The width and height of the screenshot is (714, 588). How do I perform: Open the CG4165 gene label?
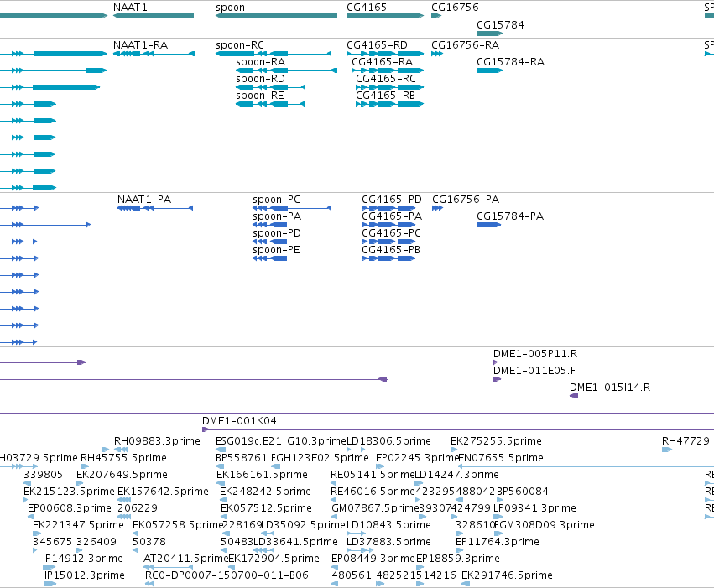367,8
